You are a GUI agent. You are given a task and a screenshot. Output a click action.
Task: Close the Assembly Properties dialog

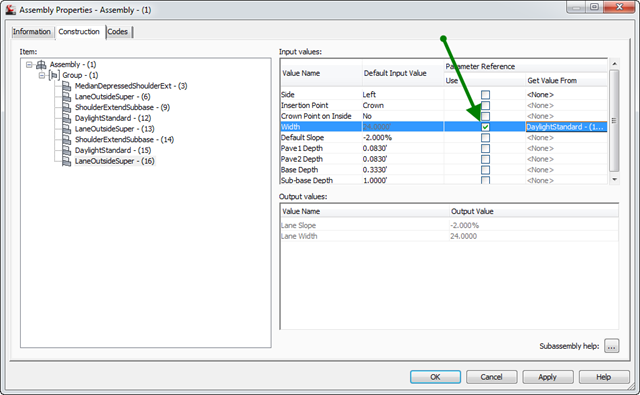(619, 7)
